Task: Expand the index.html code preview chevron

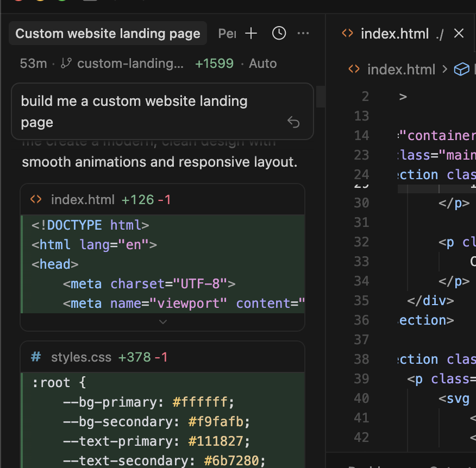Action: point(162,322)
